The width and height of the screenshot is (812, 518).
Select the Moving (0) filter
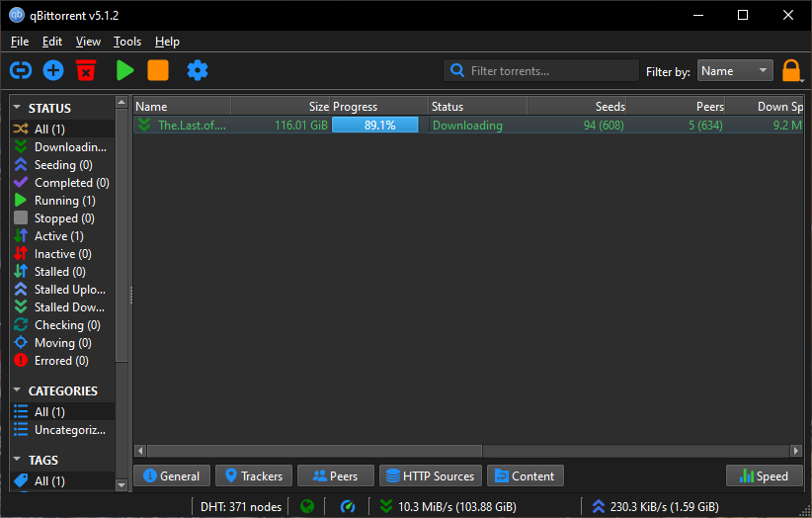pyautogui.click(x=62, y=343)
